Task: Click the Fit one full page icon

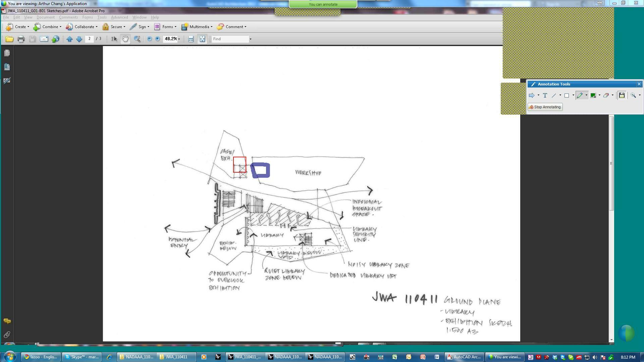Action: 202,39
